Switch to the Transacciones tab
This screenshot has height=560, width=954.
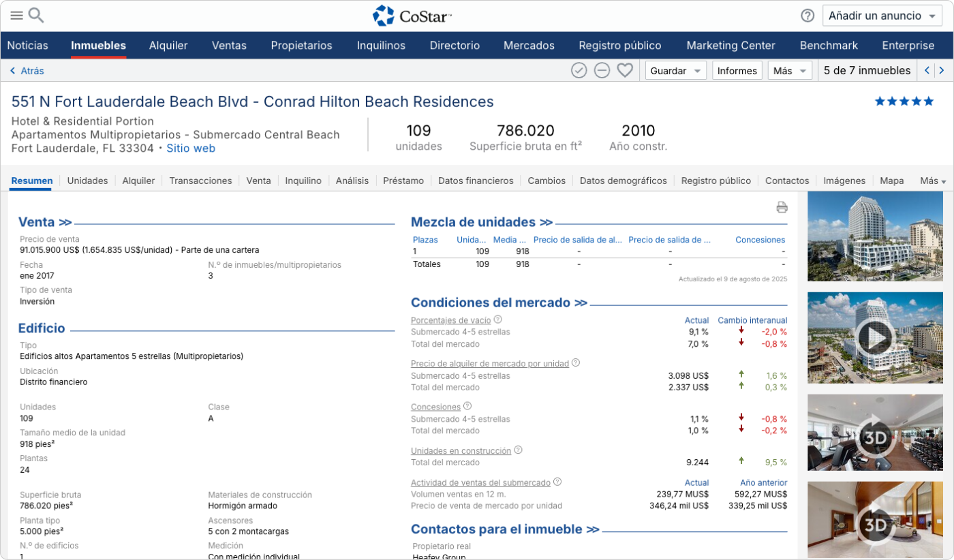200,181
